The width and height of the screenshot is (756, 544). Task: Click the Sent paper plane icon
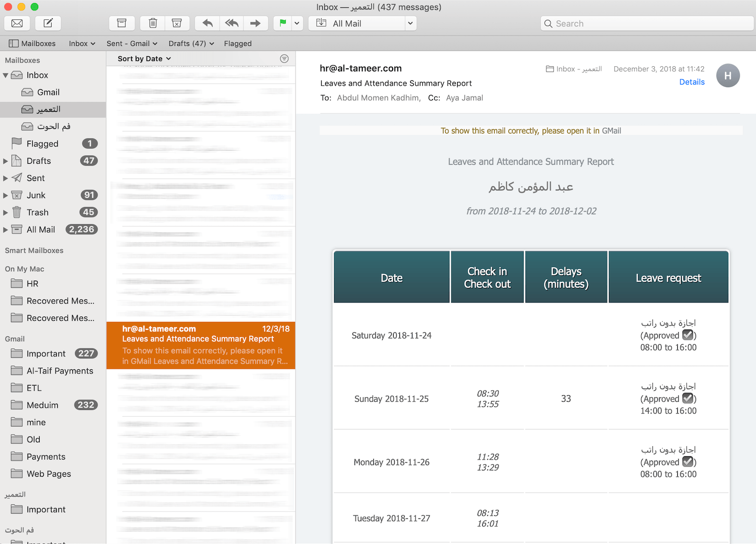[17, 178]
